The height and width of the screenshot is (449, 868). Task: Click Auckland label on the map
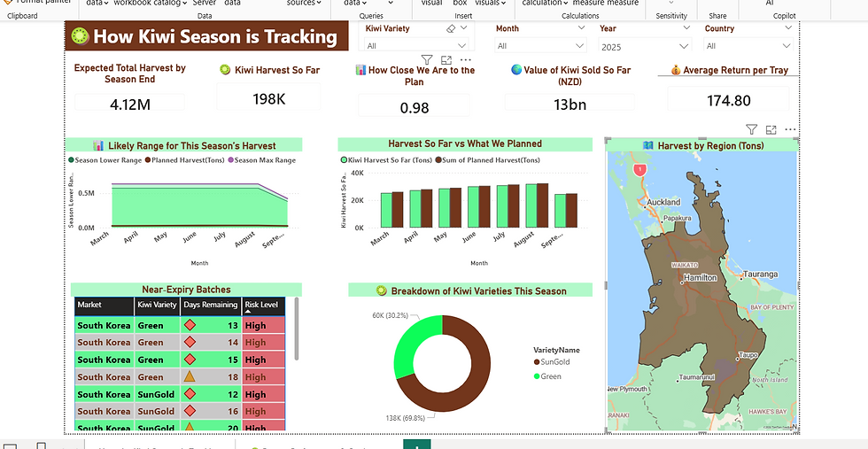(x=663, y=202)
